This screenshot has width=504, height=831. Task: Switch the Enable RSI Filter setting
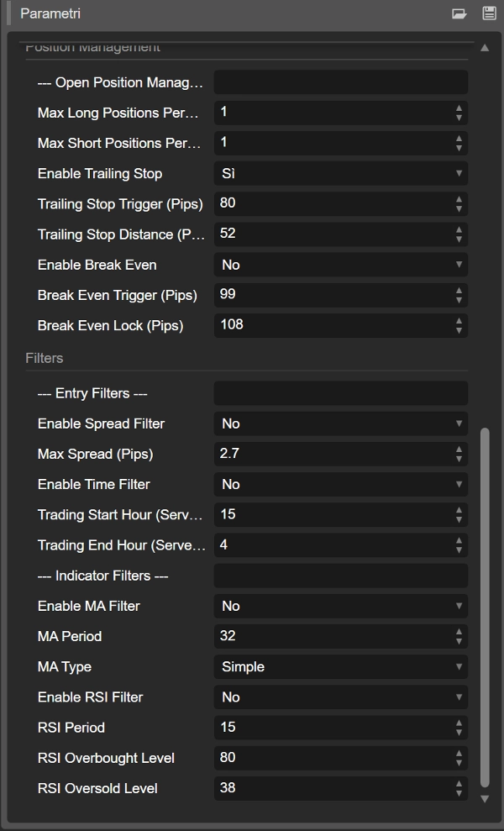pyautogui.click(x=340, y=697)
